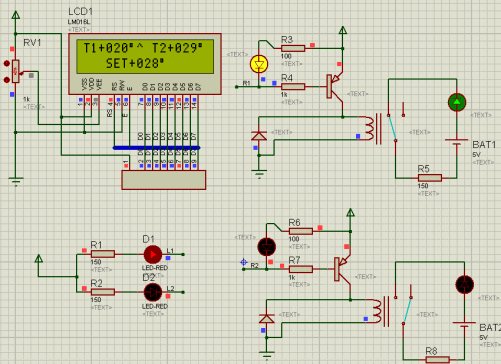This screenshot has height=364, width=501.
Task: Select resistor R1 labeled 150
Action: (103, 254)
